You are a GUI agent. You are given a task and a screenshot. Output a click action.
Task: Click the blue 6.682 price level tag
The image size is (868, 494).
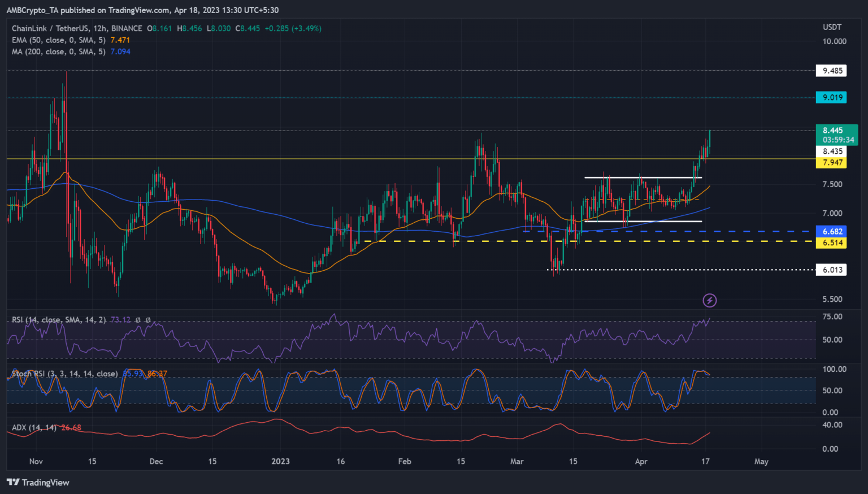832,231
